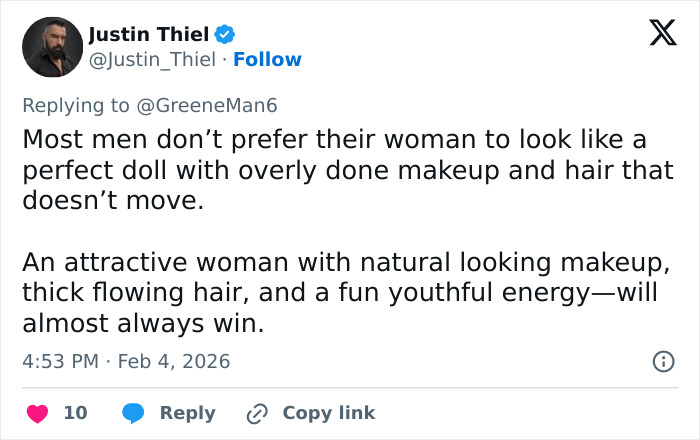Click Justin Thiel's profile avatar photo
Viewport: 700px width, 440px height.
pos(52,46)
